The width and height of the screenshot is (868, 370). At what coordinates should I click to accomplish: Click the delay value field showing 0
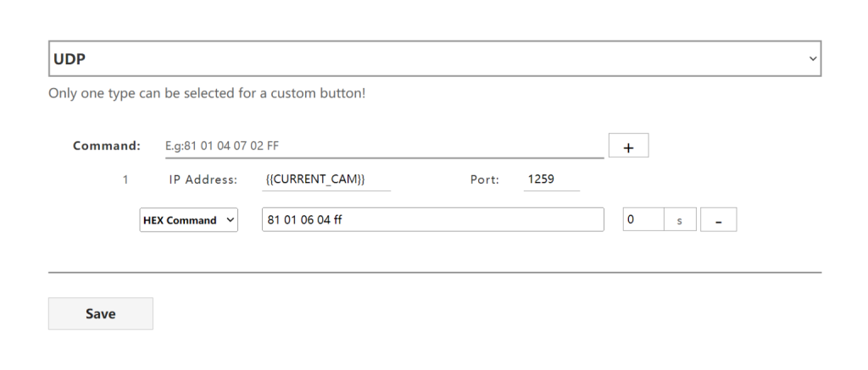click(643, 220)
